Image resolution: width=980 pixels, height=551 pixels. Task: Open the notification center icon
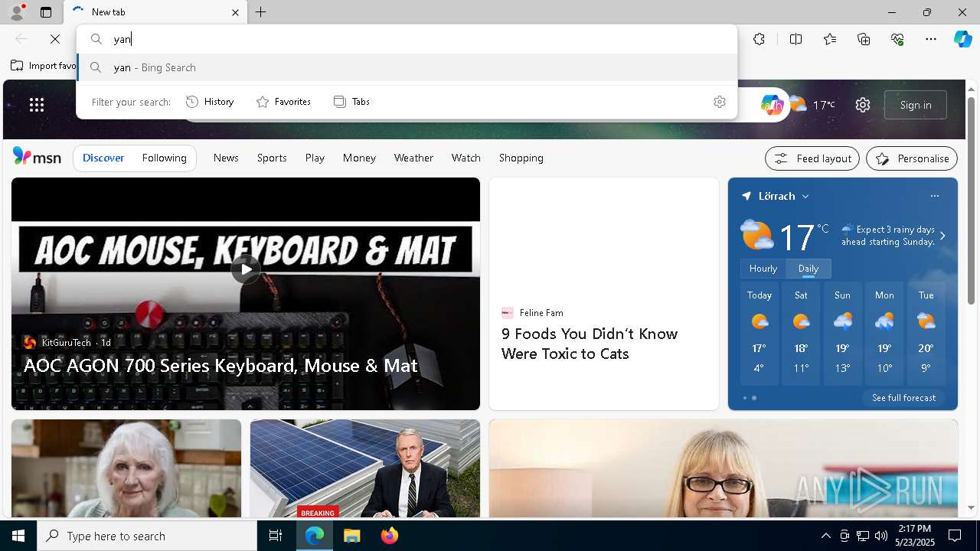pyautogui.click(x=955, y=536)
